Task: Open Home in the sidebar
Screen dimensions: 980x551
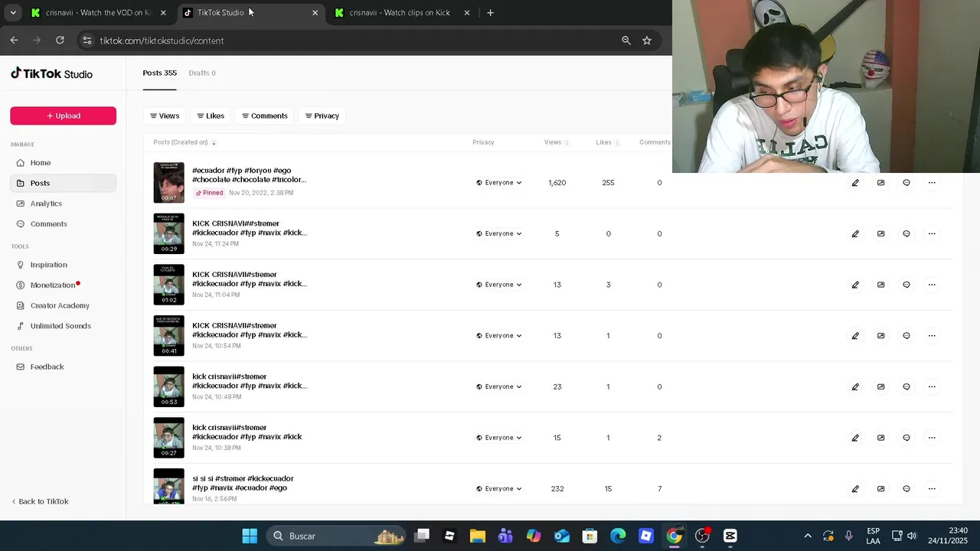Action: coord(63,163)
